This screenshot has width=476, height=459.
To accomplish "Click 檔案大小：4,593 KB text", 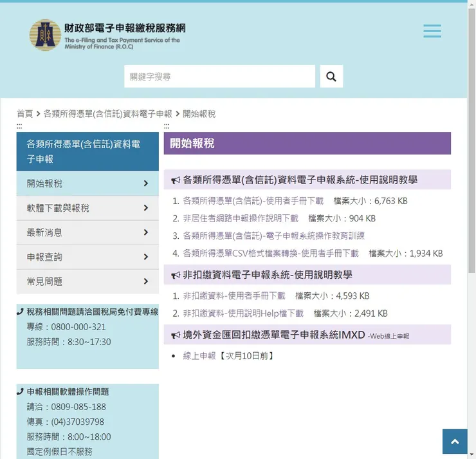I will pos(332,296).
